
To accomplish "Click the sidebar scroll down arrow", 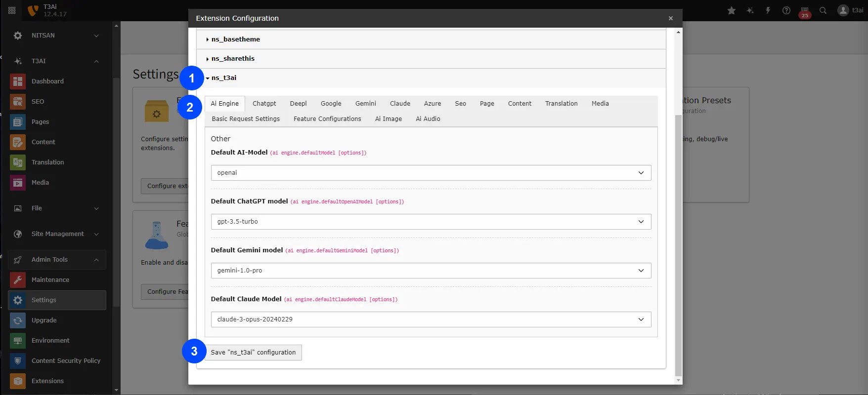I will (x=116, y=390).
